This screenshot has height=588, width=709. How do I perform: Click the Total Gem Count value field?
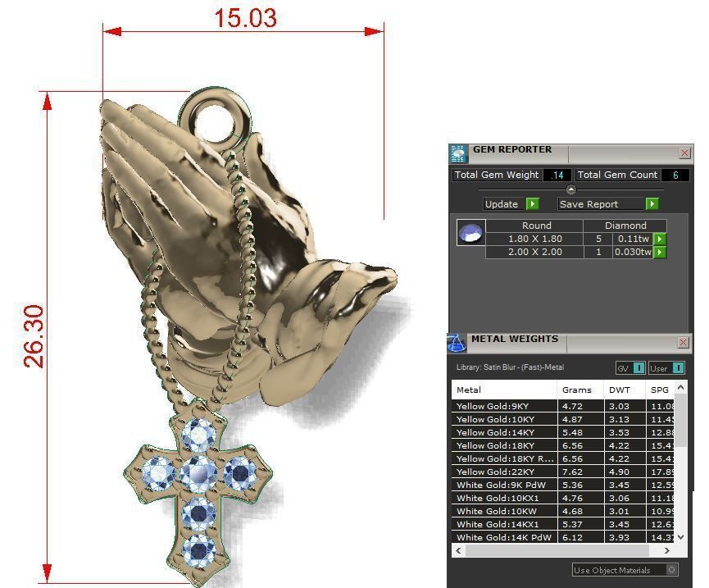tap(675, 175)
